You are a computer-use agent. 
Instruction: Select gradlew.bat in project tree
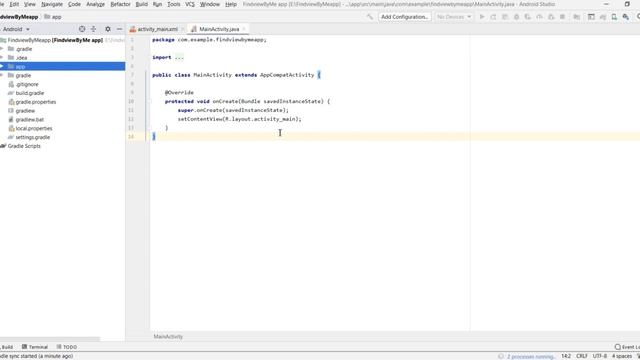(30, 120)
